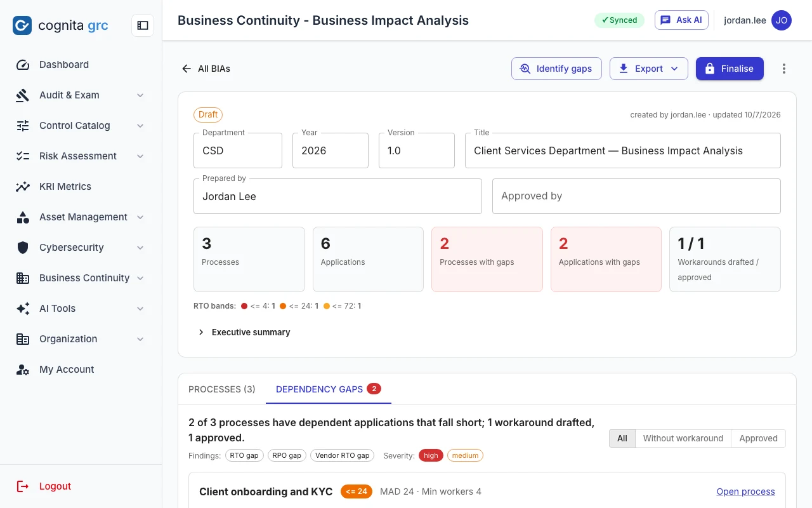
Task: Finalise the business impact analysis
Action: point(730,69)
